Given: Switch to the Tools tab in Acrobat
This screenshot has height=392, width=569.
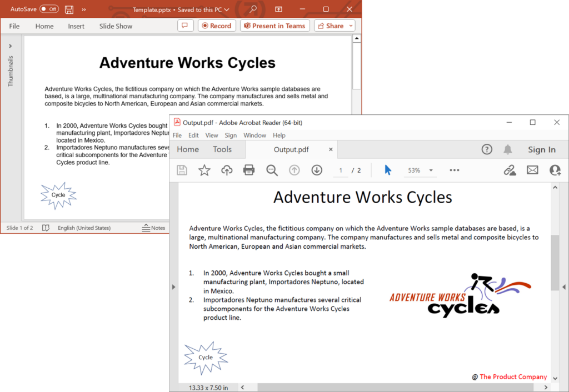Looking at the screenshot, I should (x=222, y=149).
